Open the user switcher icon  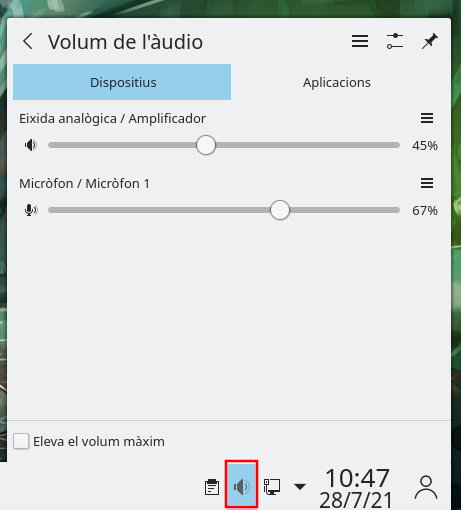426,487
